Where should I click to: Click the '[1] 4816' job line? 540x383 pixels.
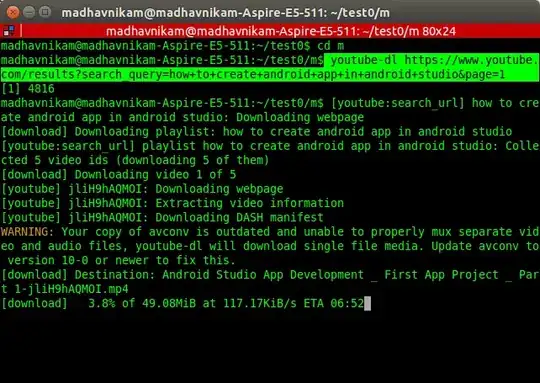(28, 89)
